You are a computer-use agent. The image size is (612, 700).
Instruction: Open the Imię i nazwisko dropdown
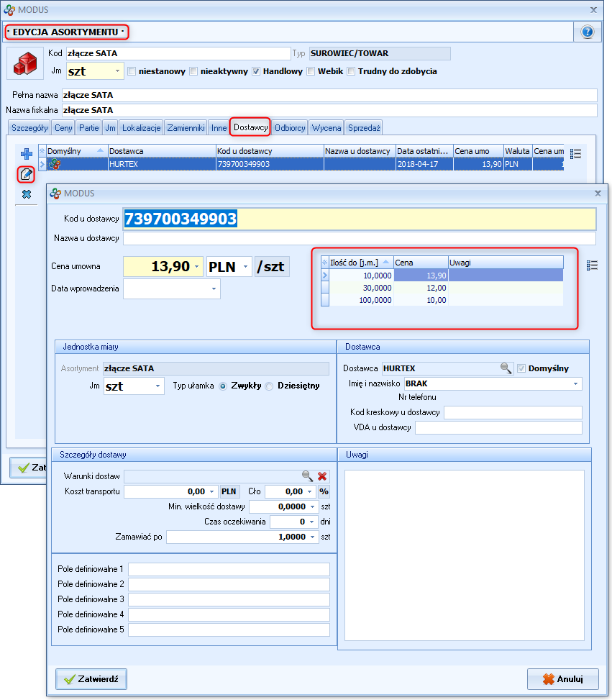(575, 384)
